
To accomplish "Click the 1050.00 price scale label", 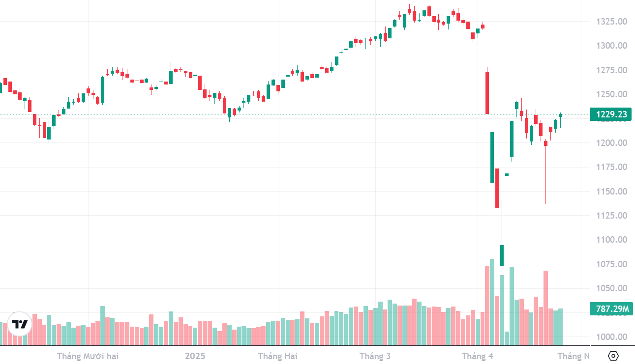I will (x=611, y=288).
